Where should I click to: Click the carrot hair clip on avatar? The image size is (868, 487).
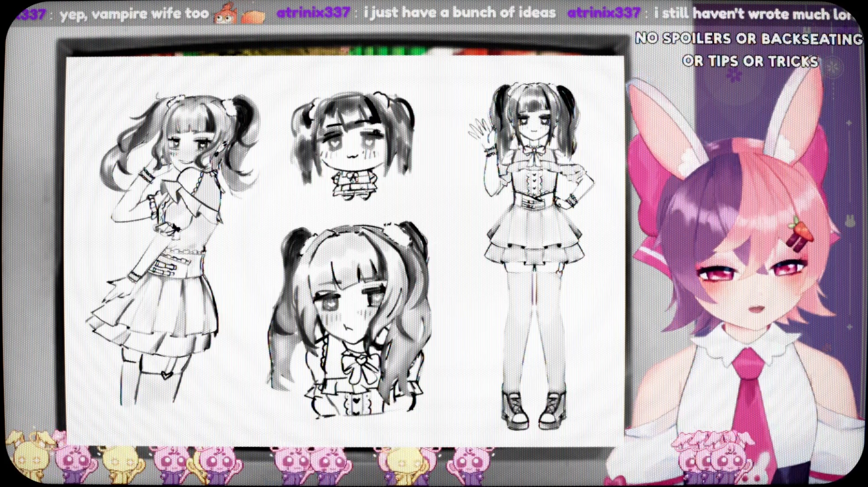pos(802,232)
